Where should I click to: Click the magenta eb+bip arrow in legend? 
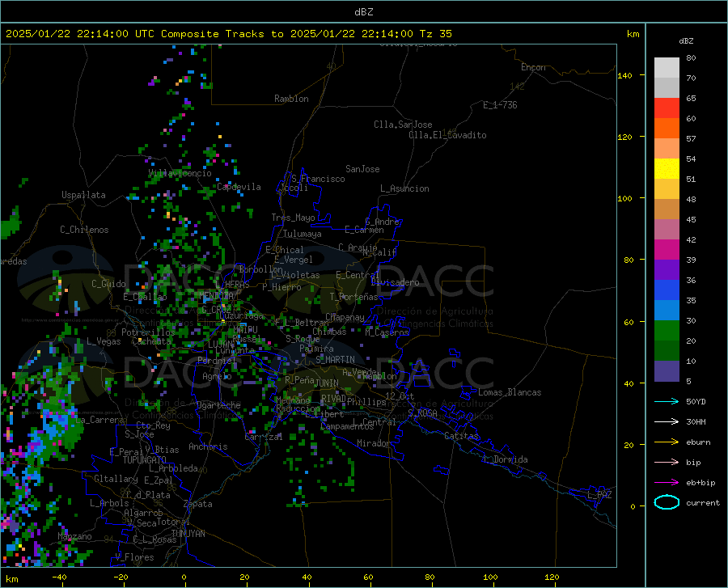[667, 483]
